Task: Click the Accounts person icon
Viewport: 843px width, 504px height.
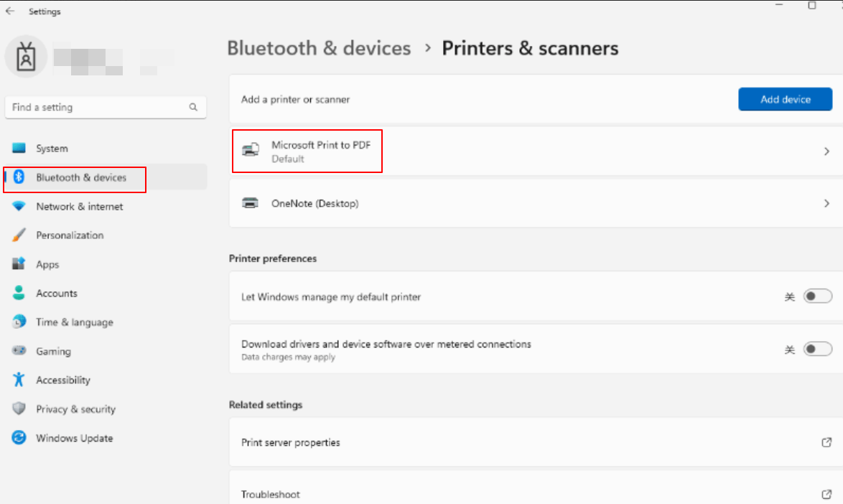Action: (x=19, y=293)
